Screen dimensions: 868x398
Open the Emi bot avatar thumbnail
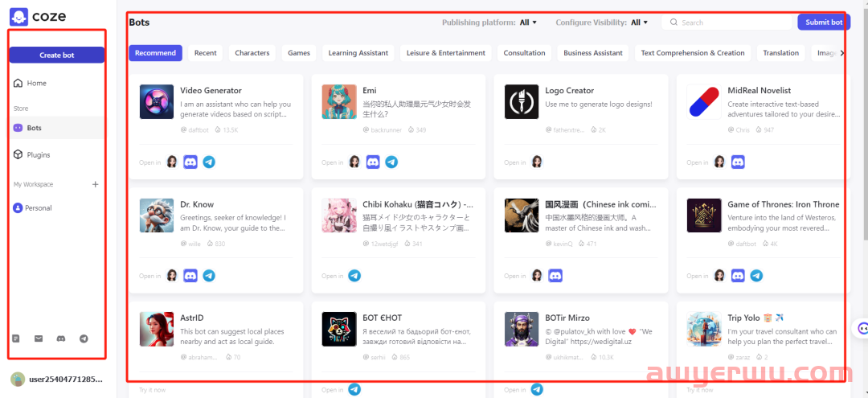pos(339,102)
